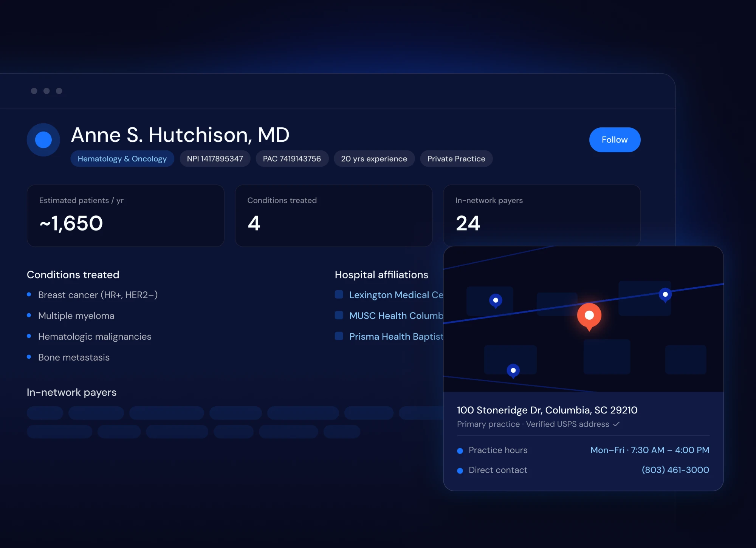The width and height of the screenshot is (756, 548).
Task: Open the Conditions treated stat card
Action: 333,216
